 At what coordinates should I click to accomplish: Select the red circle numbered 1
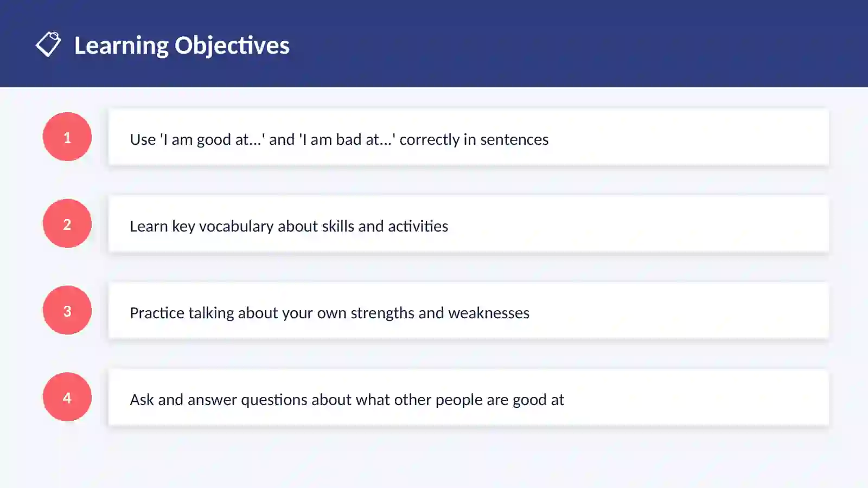pos(67,137)
